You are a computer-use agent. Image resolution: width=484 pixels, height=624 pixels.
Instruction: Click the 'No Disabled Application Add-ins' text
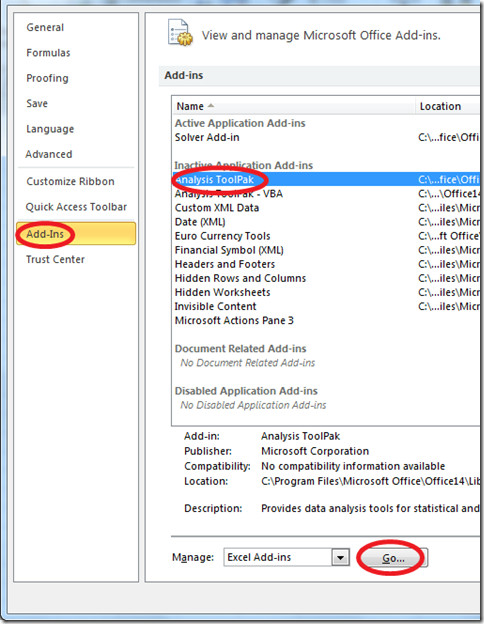click(x=253, y=405)
